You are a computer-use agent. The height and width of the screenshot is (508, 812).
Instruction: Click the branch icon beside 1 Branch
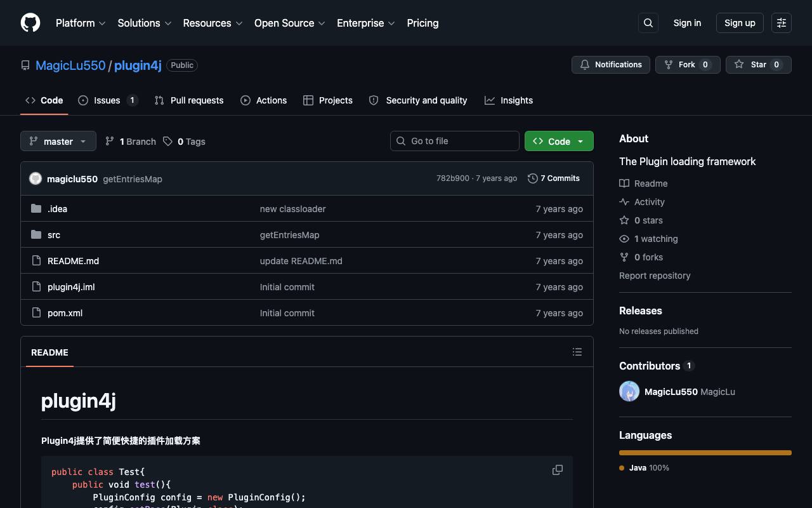pyautogui.click(x=110, y=141)
